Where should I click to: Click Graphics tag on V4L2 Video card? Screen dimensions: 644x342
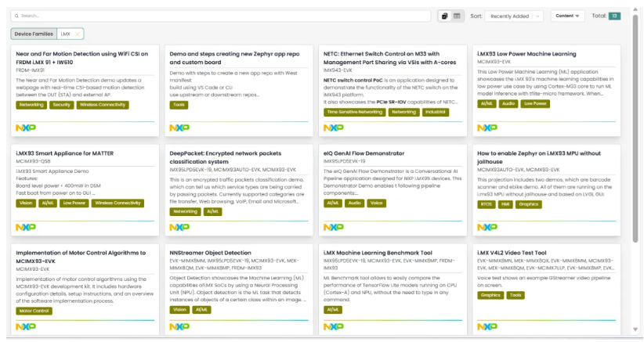(490, 296)
